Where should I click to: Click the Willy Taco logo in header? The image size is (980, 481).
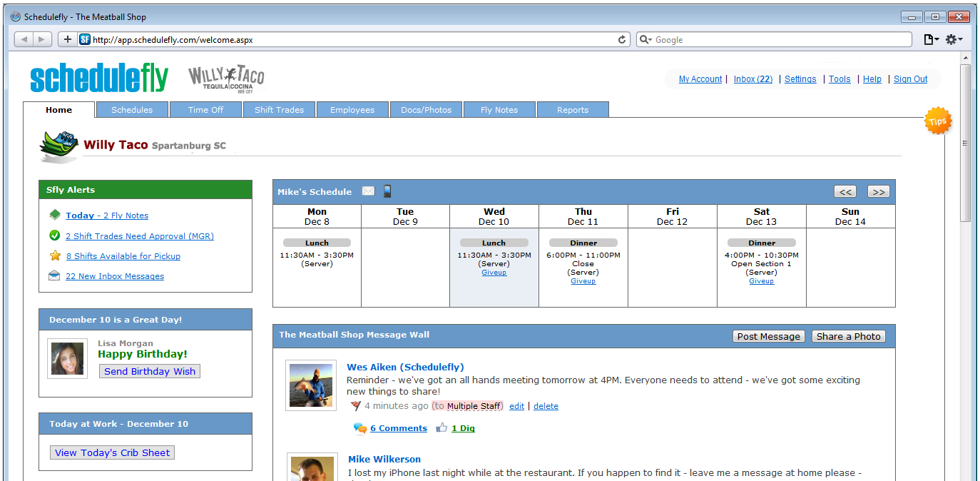pos(226,79)
